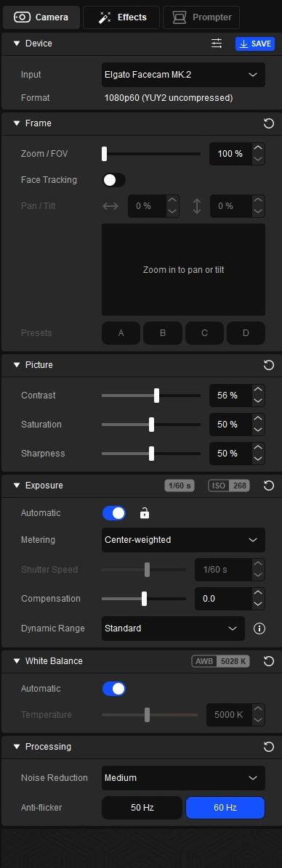The image size is (282, 868).
Task: Open the Input device dropdown
Action: 183,75
